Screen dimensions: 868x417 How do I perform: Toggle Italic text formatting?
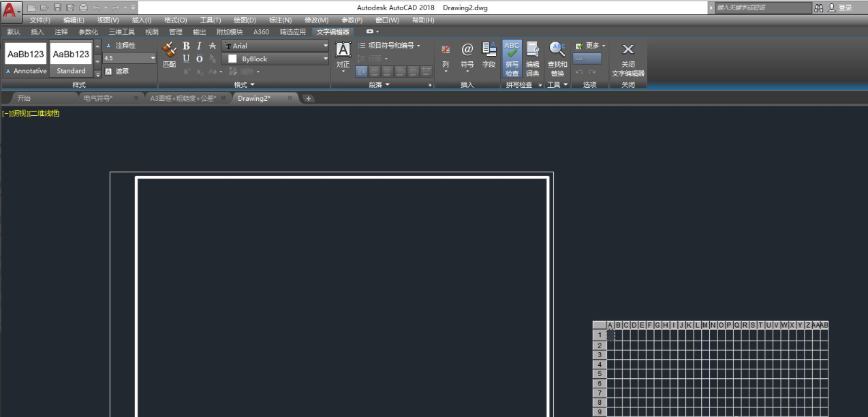pos(199,46)
